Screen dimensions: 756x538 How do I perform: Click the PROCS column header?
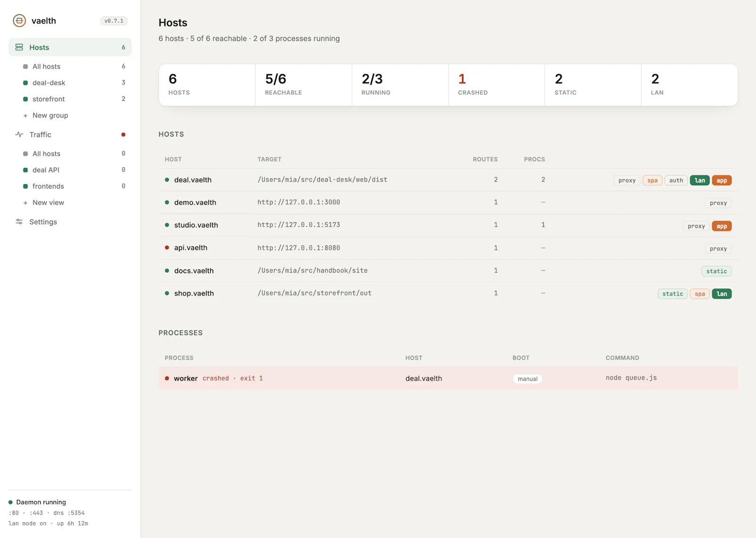coord(534,160)
